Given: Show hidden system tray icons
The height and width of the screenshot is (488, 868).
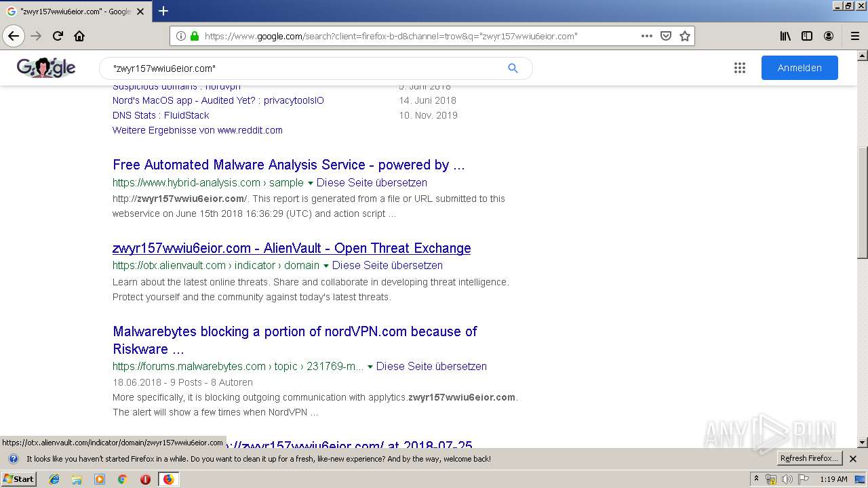Looking at the screenshot, I should tap(756, 479).
